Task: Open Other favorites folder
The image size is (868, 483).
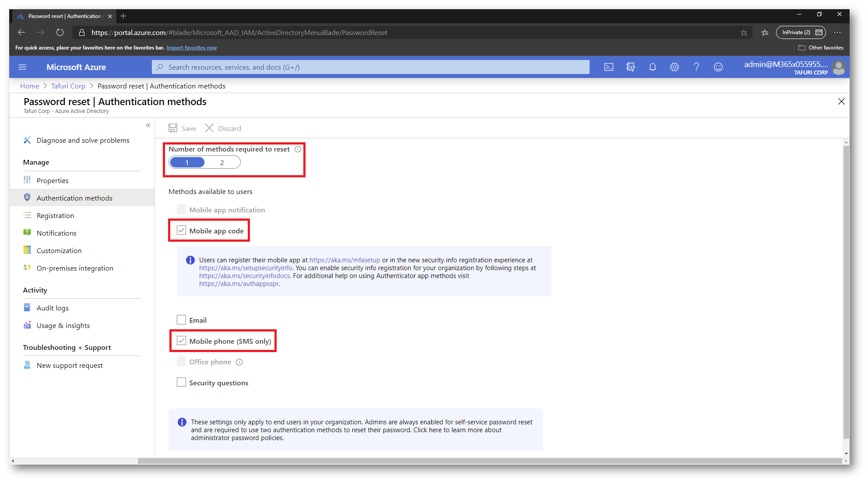Action: click(x=821, y=48)
